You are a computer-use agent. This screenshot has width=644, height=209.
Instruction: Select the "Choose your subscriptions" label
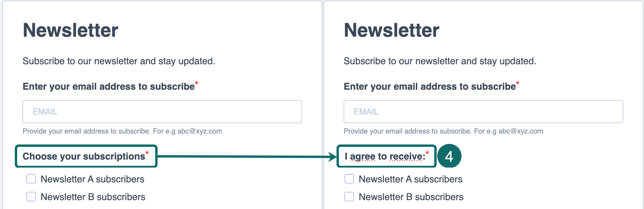[x=84, y=156]
